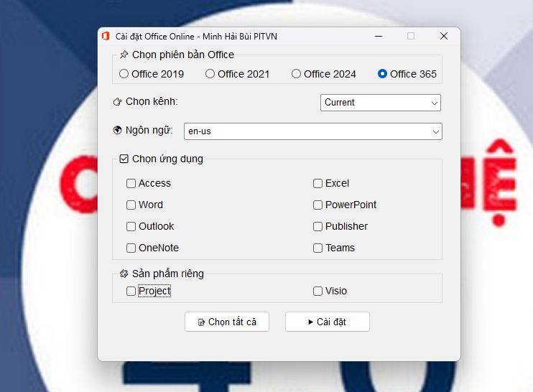The width and height of the screenshot is (533, 392).
Task: Check the Project product box
Action: click(131, 291)
